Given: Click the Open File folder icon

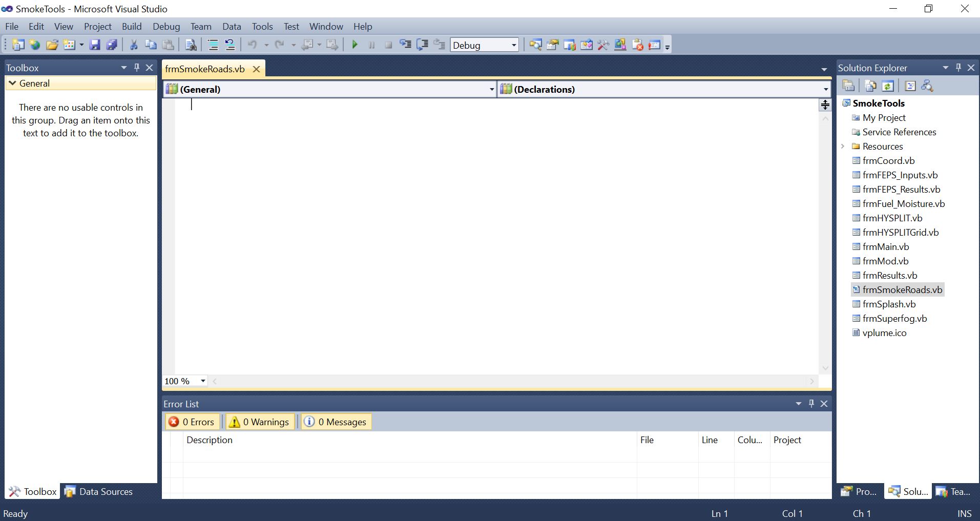Looking at the screenshot, I should click(52, 45).
